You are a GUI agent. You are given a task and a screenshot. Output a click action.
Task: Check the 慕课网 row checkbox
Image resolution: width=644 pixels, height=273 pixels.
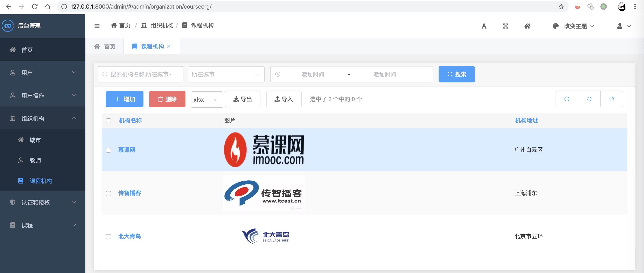(108, 150)
